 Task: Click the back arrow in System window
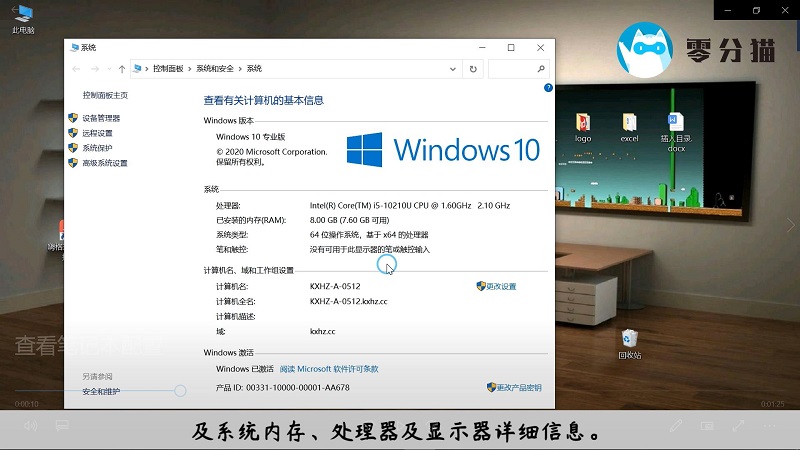pos(76,69)
